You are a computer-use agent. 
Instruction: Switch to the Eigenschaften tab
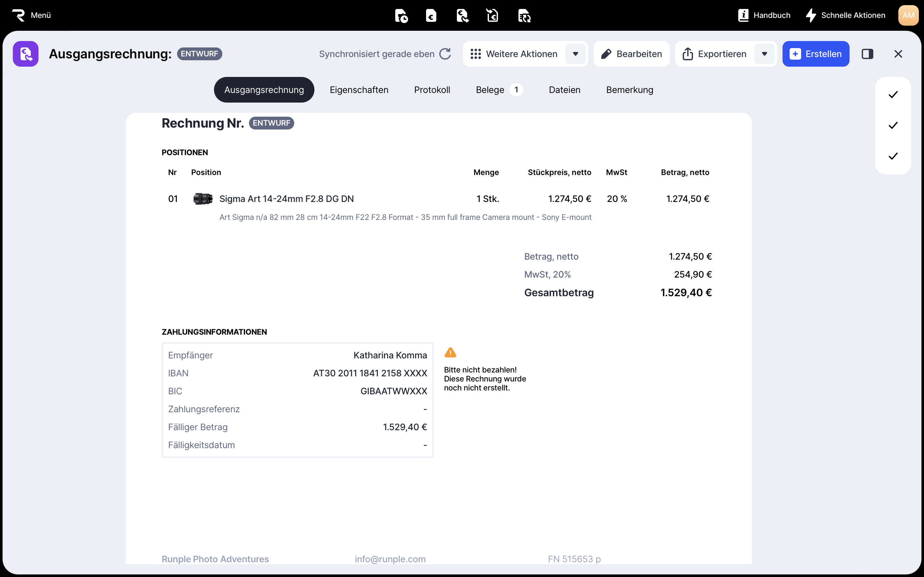pyautogui.click(x=359, y=90)
